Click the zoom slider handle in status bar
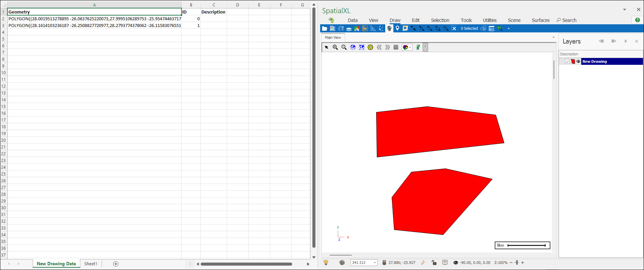Image resolution: width=644 pixels, height=270 pixels. coord(516,263)
